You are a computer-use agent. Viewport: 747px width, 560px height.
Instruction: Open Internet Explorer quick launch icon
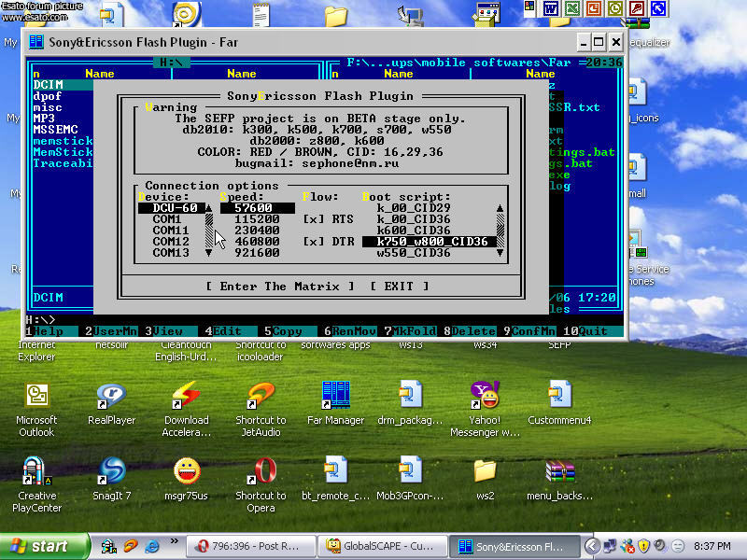pyautogui.click(x=152, y=546)
